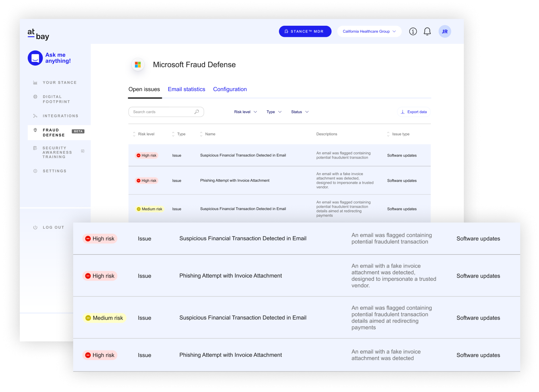Click the BETA badge
This screenshot has width=539, height=392.
point(78,132)
